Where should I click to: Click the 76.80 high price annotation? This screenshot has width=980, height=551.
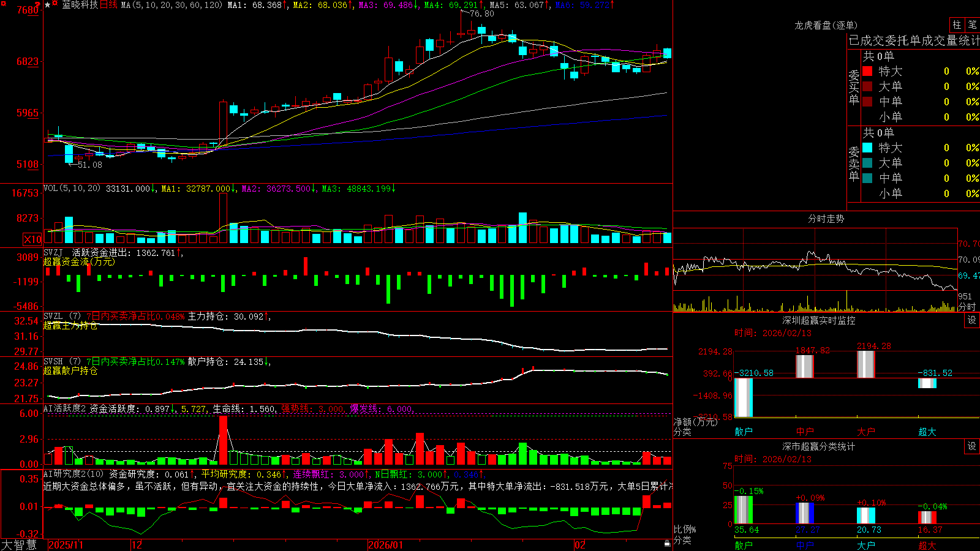click(482, 13)
